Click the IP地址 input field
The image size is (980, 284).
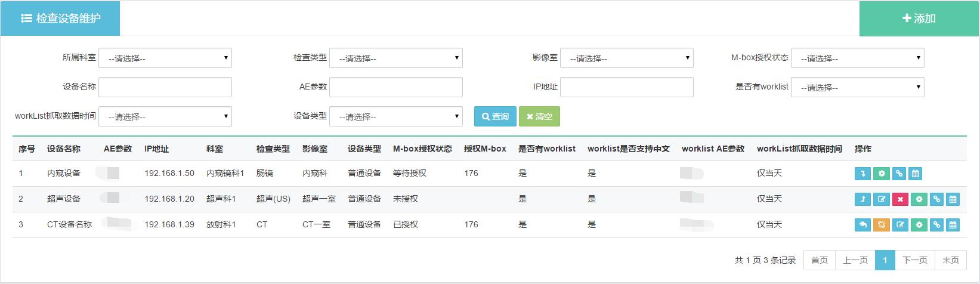tap(627, 87)
